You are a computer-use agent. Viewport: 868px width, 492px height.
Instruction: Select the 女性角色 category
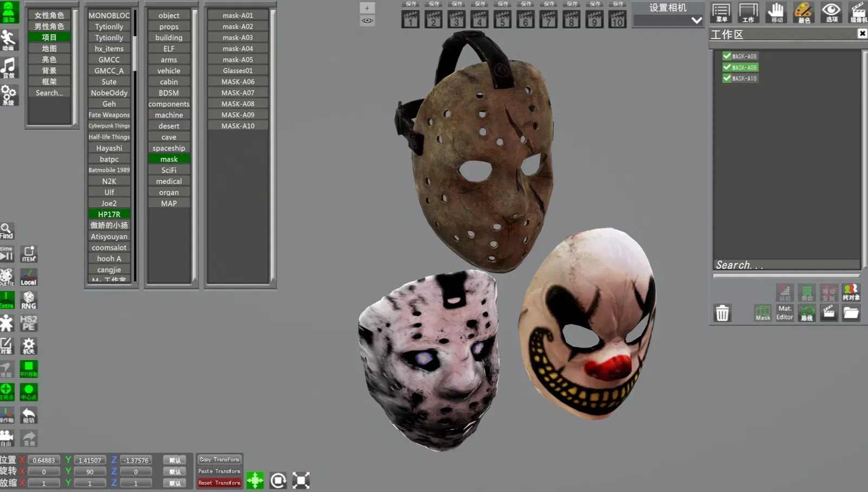(x=49, y=15)
